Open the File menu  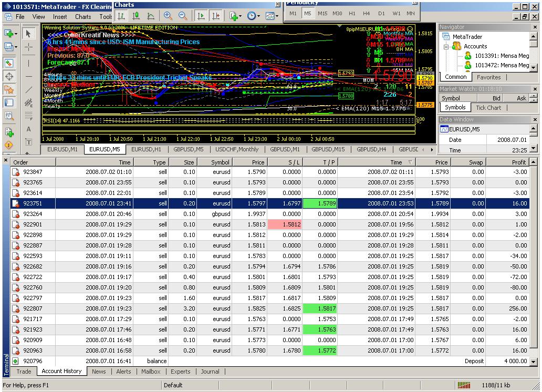(20, 17)
